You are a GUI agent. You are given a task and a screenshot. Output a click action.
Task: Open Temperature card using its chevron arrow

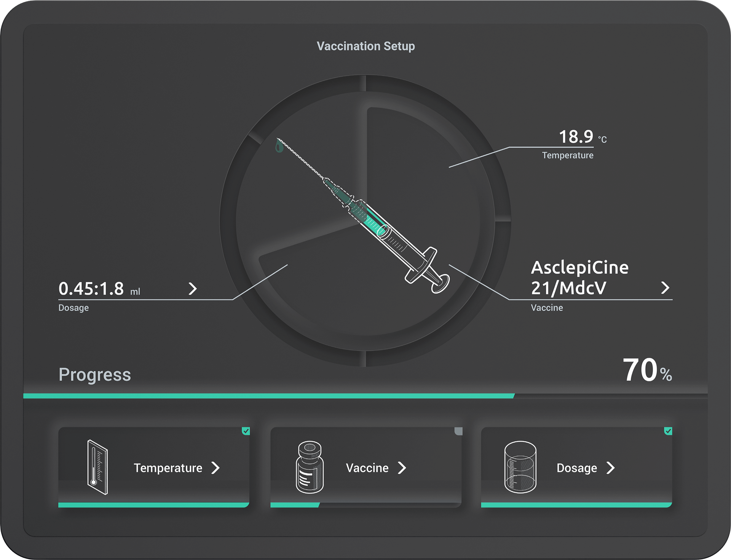215,468
